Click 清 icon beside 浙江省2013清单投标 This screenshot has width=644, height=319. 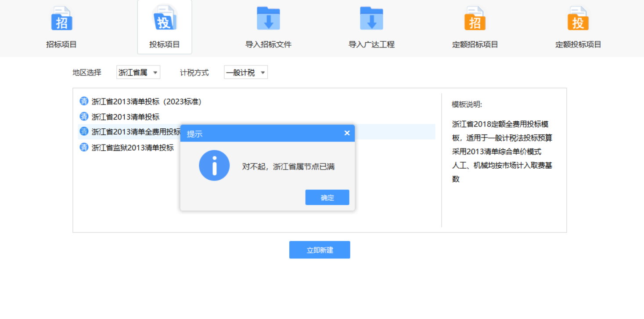pyautogui.click(x=84, y=116)
